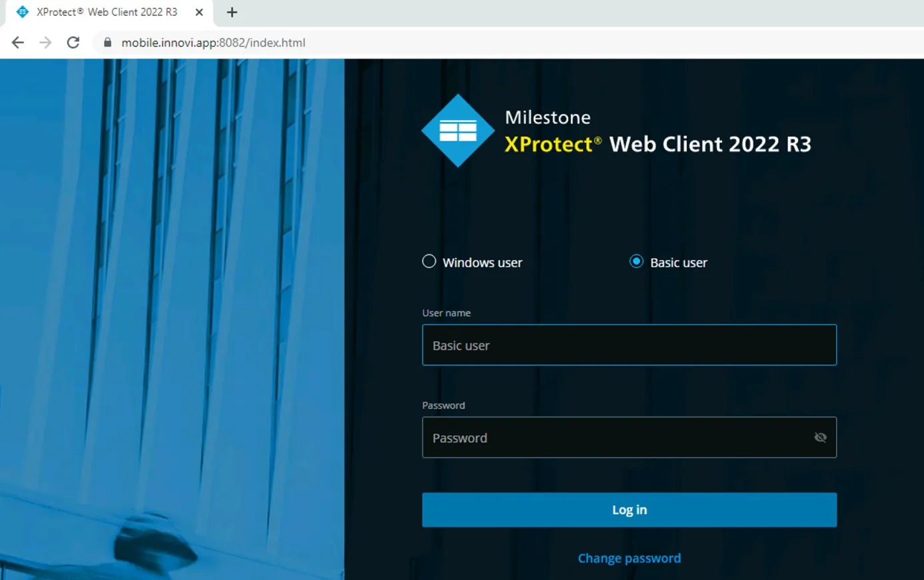The image size is (924, 580).
Task: Click the Log in button
Action: 629,510
